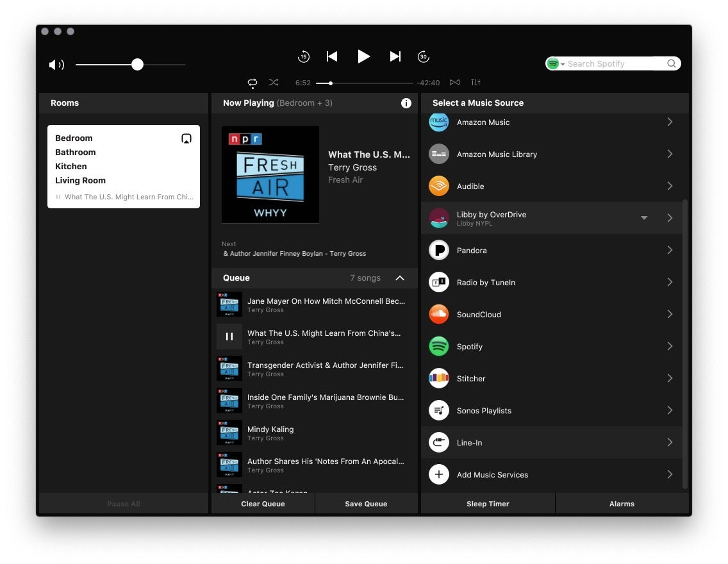The width and height of the screenshot is (728, 564).
Task: Click the search magnifier icon
Action: [672, 63]
